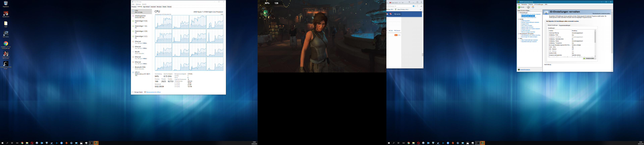Switch to App-Verlauf tab
Image resolution: width=644 pixels, height=145 pixels.
[x=146, y=7]
